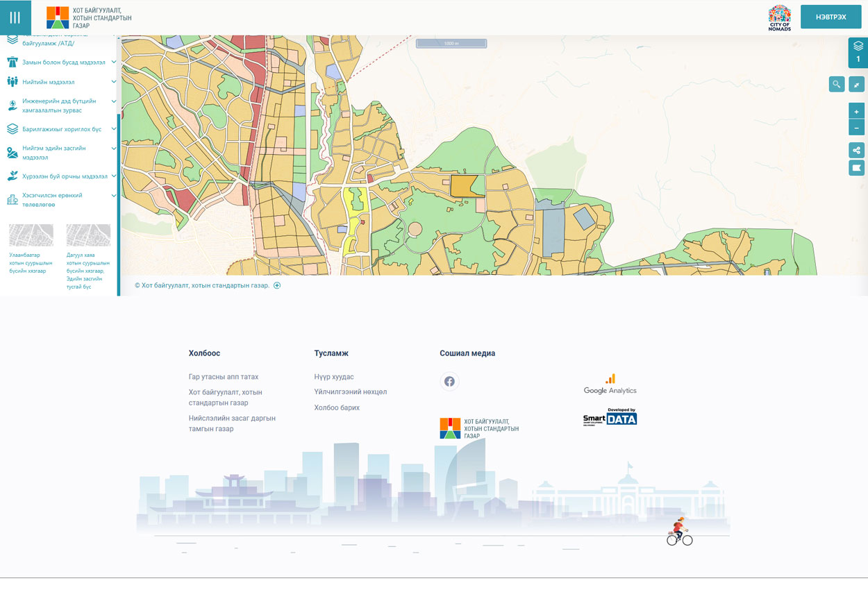Screen dimensions: 868x590
Task: Toggle fullscreen map with the arrows icon
Action: 856,85
